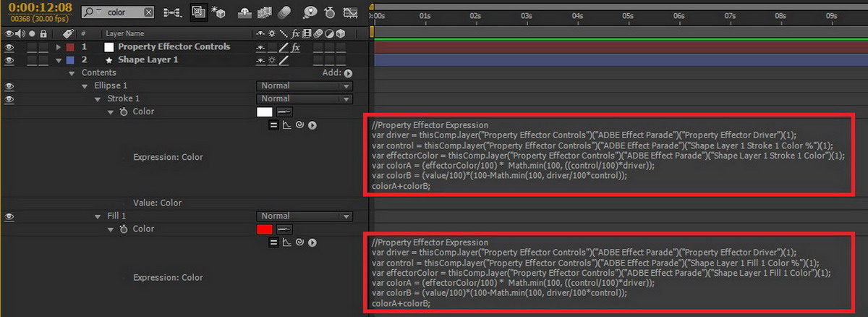
Task: Toggle quality switch on Shape Layer 1
Action: point(284,60)
